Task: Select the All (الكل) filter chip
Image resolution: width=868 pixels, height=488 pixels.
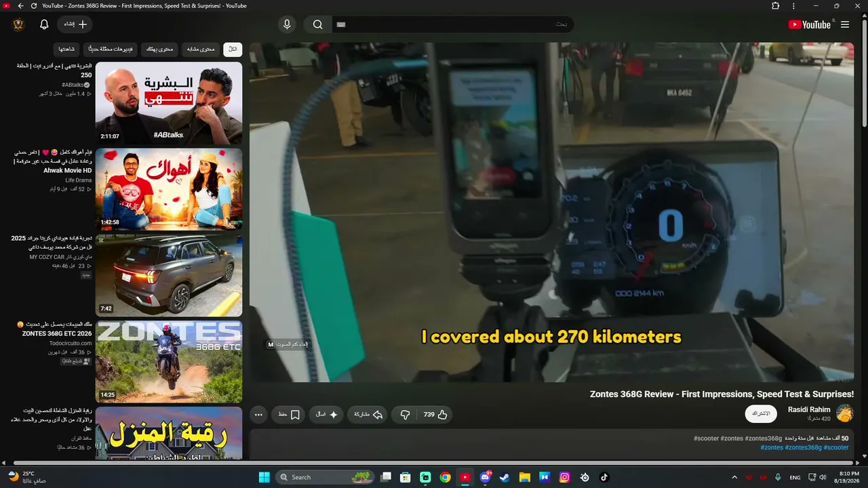Action: point(233,49)
